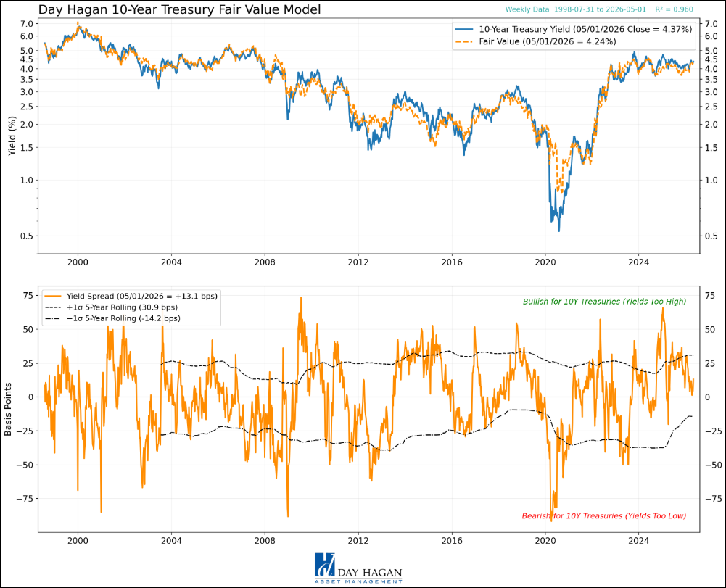Click the 'R² = 0.960' text
Viewport: 726px width, 588px height.
click(675, 9)
